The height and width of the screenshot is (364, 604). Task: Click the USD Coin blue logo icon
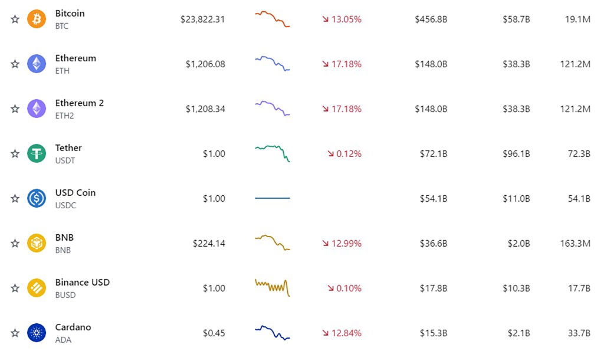tap(37, 198)
